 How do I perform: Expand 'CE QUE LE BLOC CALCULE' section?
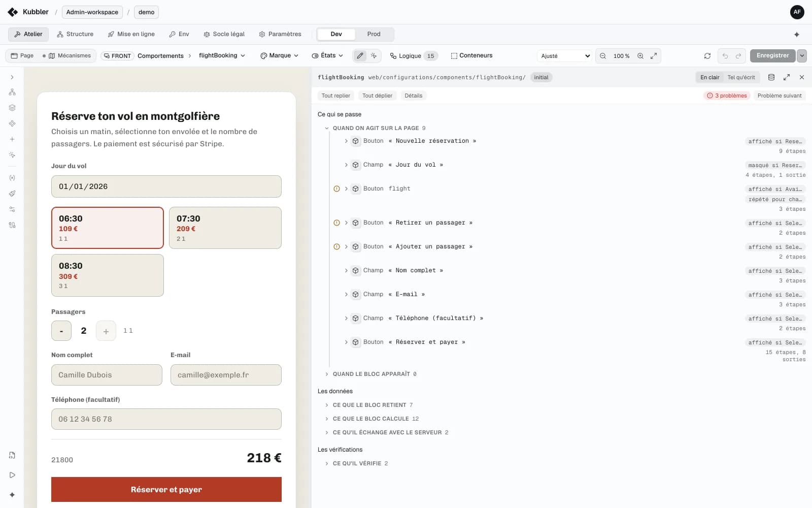371,419
